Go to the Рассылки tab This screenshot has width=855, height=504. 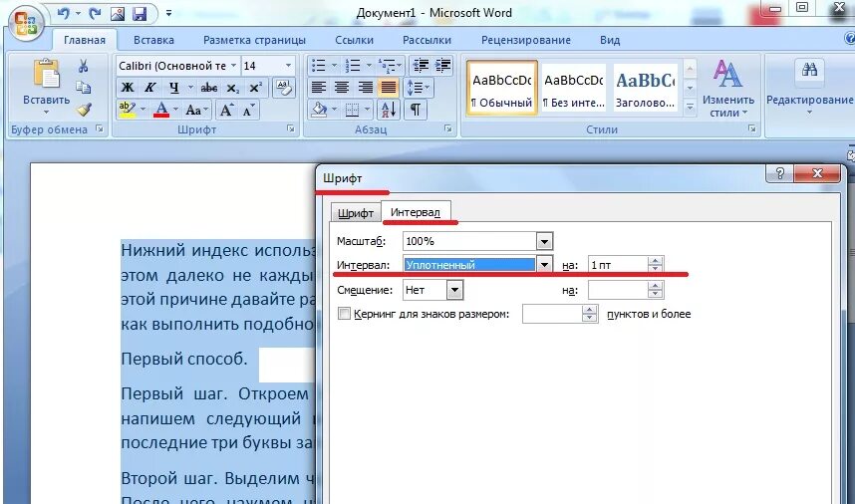coord(427,40)
